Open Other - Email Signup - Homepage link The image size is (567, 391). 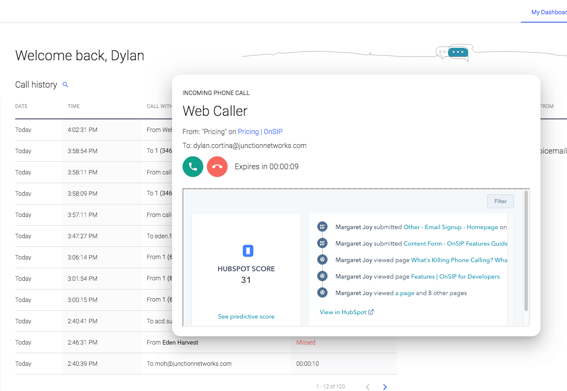[x=451, y=227]
